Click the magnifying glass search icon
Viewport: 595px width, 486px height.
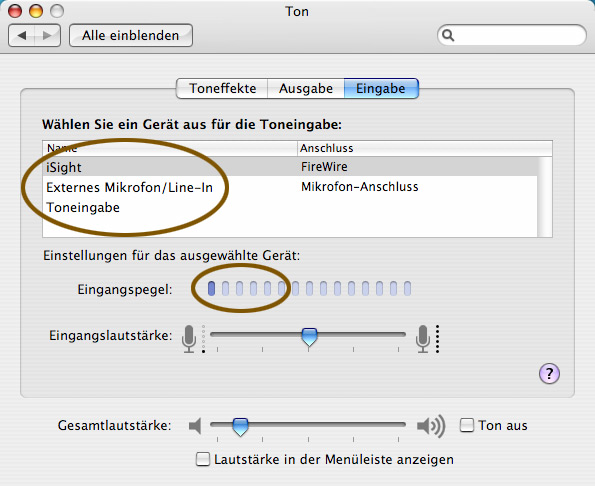tap(448, 36)
